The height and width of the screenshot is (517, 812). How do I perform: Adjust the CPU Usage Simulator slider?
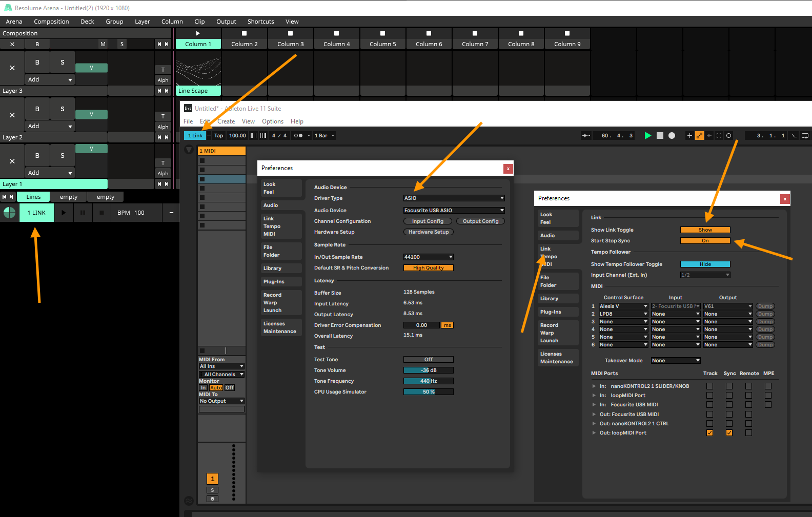point(429,392)
